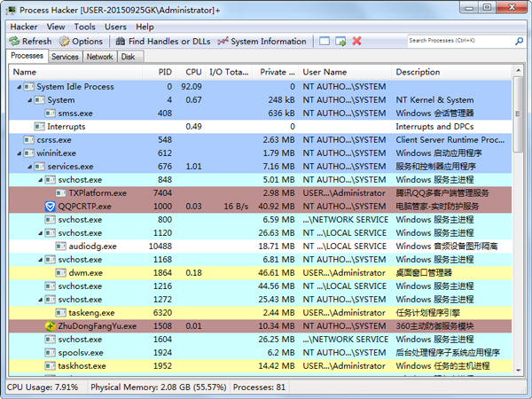Open the Hacker menu
Image resolution: width=532 pixels, height=399 pixels.
click(23, 27)
